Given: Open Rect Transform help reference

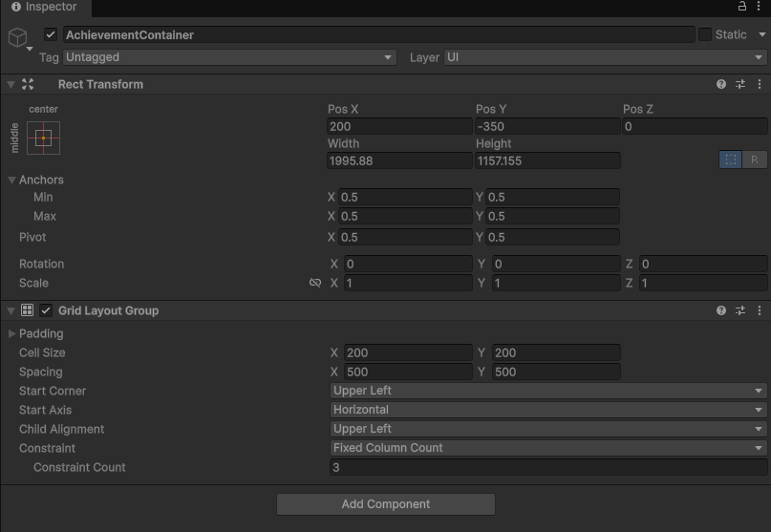Looking at the screenshot, I should [721, 84].
